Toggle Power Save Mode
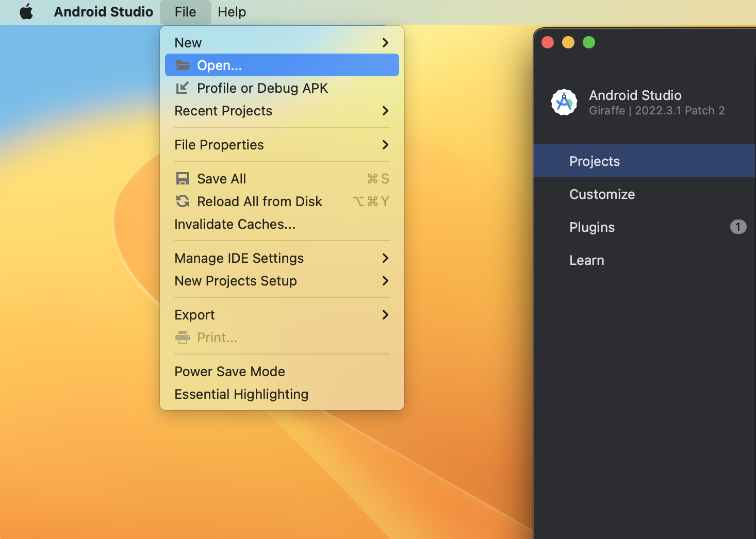This screenshot has height=539, width=756. 229,372
